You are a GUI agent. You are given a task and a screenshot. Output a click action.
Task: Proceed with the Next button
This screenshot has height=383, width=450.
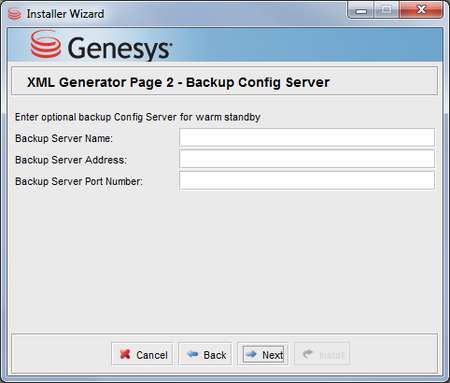(263, 354)
